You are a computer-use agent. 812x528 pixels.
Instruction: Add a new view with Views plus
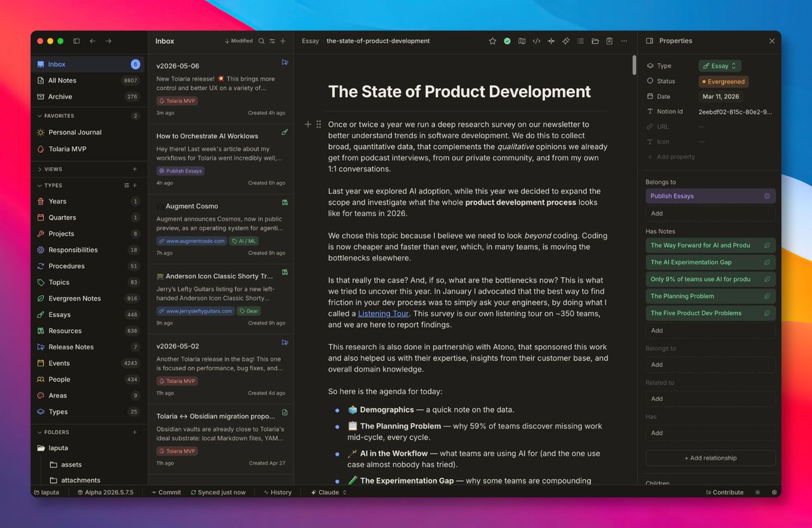point(135,169)
